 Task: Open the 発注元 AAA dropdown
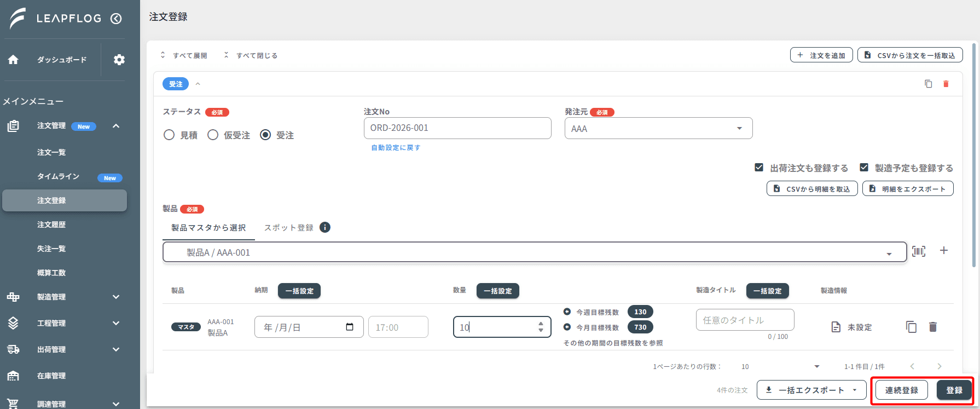[658, 128]
